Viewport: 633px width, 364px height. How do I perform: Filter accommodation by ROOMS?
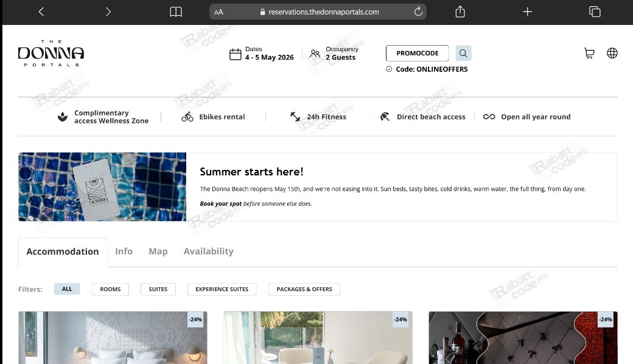[x=110, y=289]
